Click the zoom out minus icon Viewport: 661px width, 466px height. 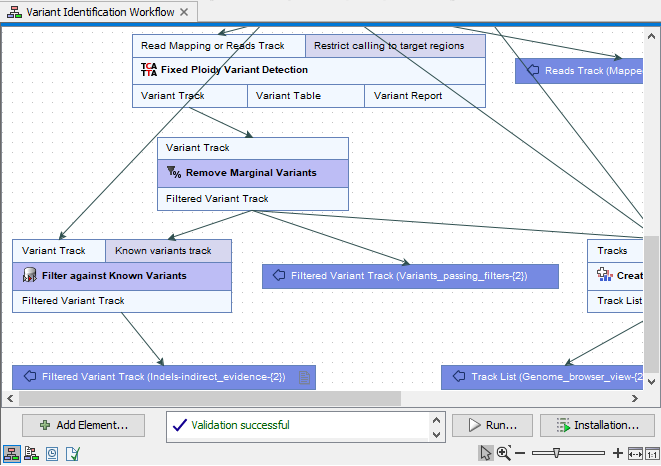pos(521,453)
